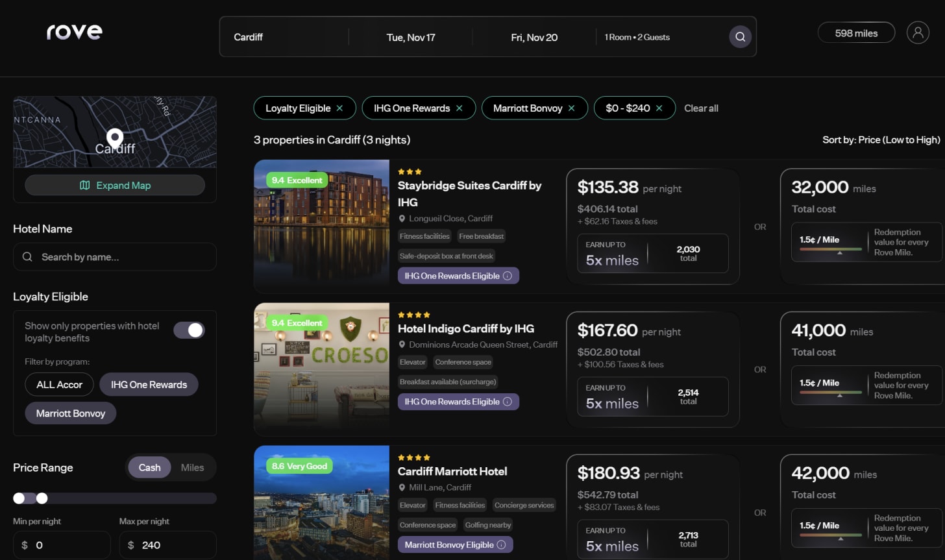Open the Fri, Nov 20 check-out date picker
This screenshot has height=560, width=945.
(534, 37)
